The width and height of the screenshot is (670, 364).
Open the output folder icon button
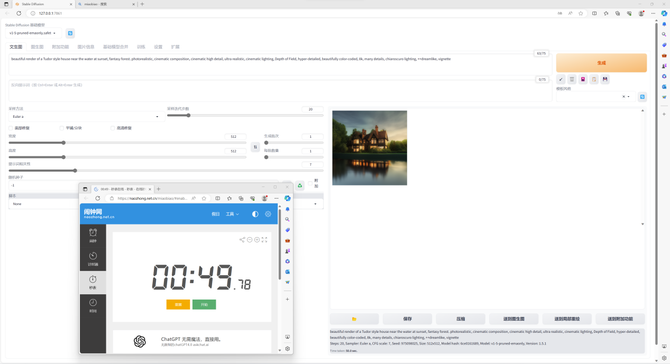pyautogui.click(x=354, y=319)
